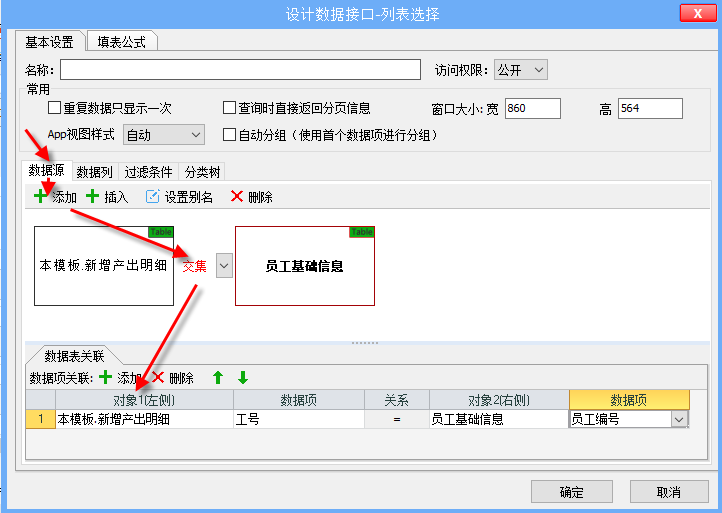The image size is (722, 513).
Task: Click the window height field showing 564
Action: (650, 108)
